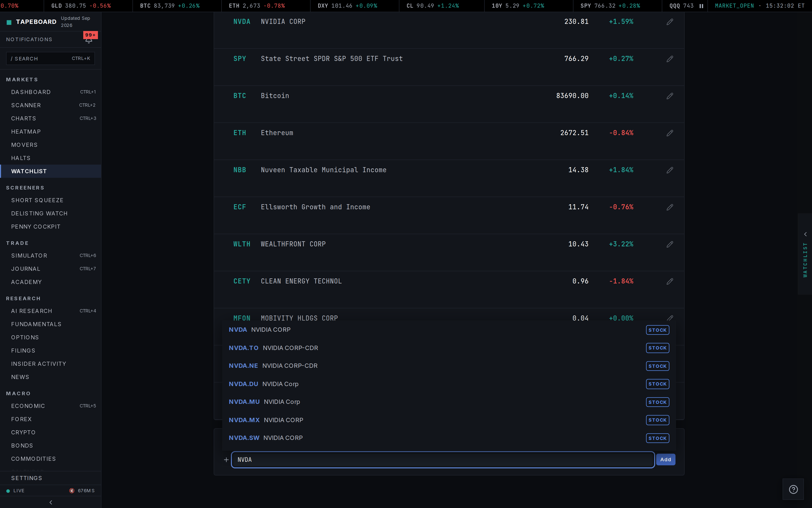Select NVDA.TO NVIDIA CORP-CDR suggestion

(449, 348)
